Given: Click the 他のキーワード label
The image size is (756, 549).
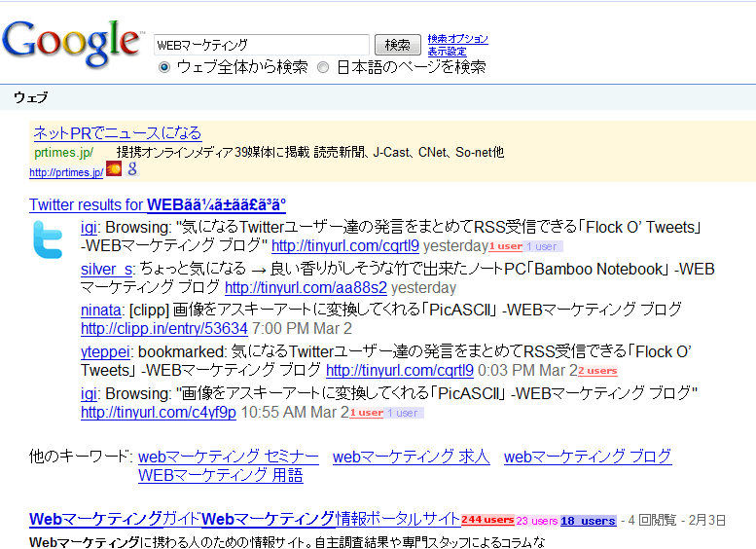Looking at the screenshot, I should [81, 457].
